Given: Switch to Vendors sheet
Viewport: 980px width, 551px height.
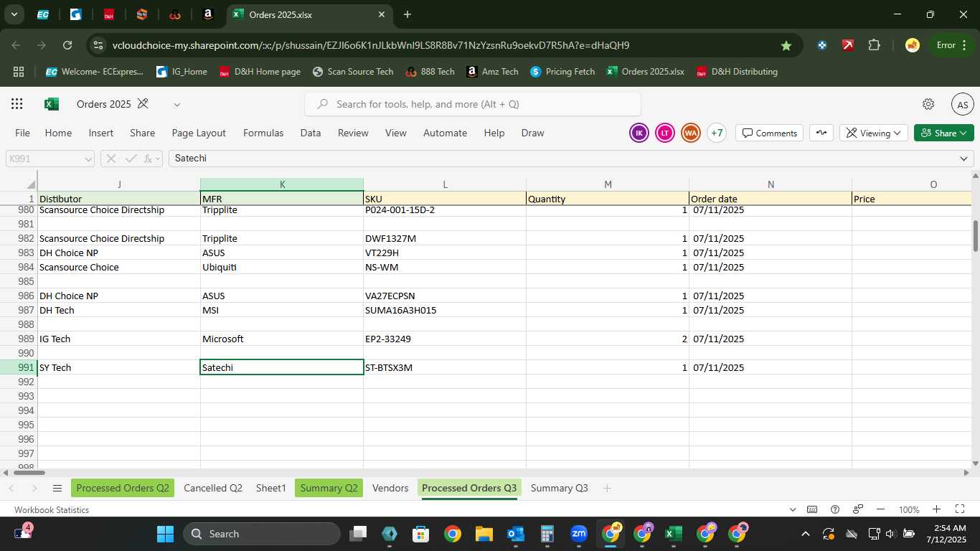Looking at the screenshot, I should tap(390, 488).
